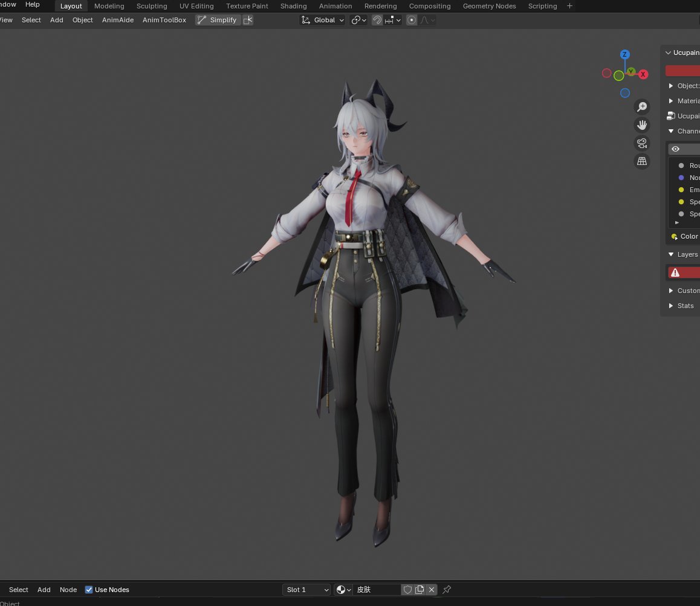The height and width of the screenshot is (606, 700).
Task: Click the green Y axis on the gizmo
Action: pyautogui.click(x=631, y=71)
